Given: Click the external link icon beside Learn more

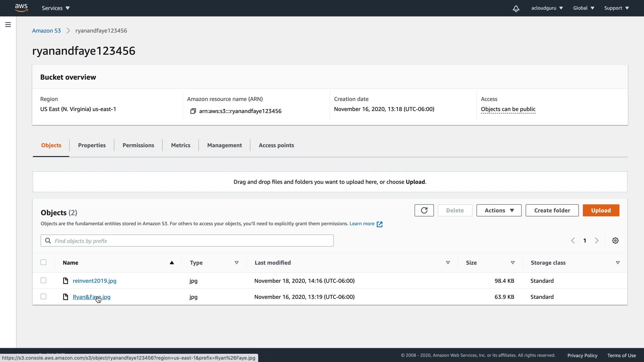Looking at the screenshot, I should point(379,224).
